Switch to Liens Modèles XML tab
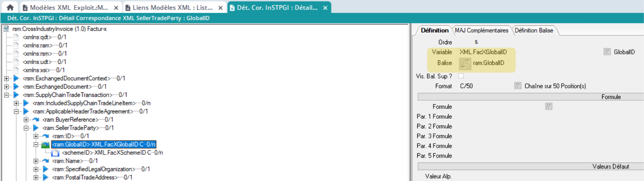 [172, 8]
